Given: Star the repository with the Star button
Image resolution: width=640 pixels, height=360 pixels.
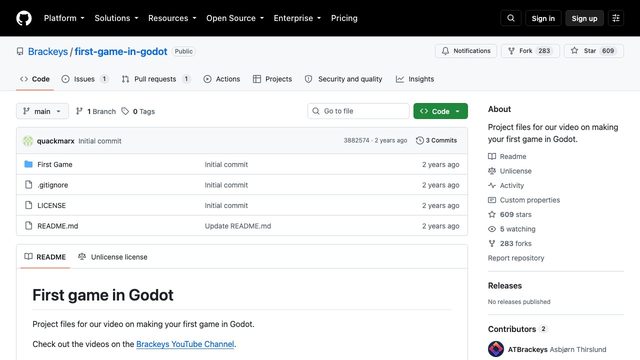Looking at the screenshot, I should pyautogui.click(x=594, y=51).
